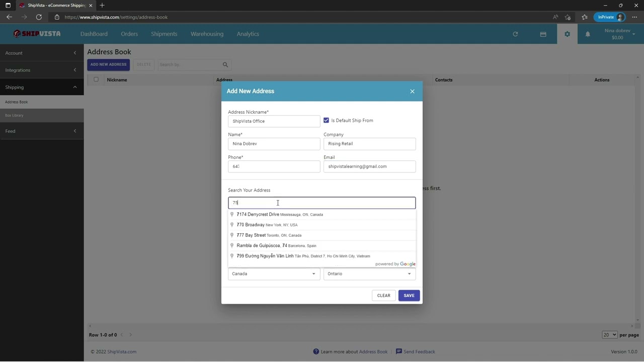Viewport: 644px width, 362px height.
Task: Expand the Account sidebar section
Action: (42, 53)
